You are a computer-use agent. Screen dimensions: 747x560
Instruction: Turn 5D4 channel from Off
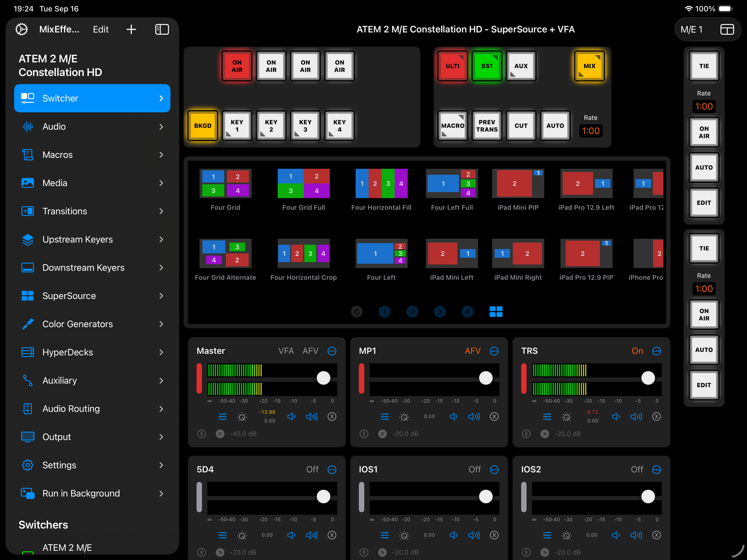[x=312, y=470]
